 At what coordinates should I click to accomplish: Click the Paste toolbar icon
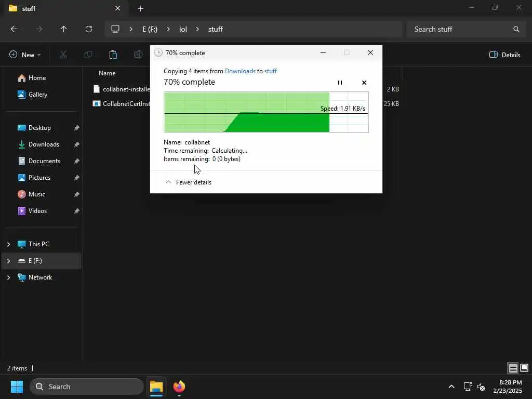point(113,55)
